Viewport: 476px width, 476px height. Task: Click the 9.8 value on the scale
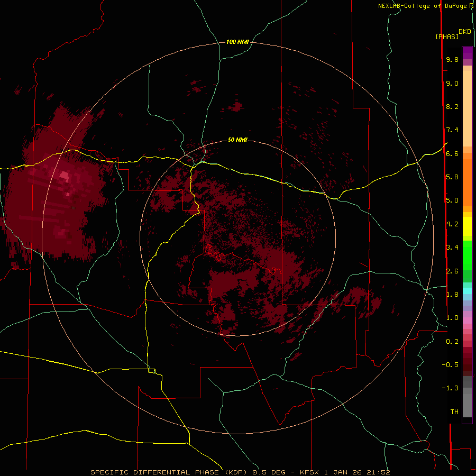click(x=452, y=59)
